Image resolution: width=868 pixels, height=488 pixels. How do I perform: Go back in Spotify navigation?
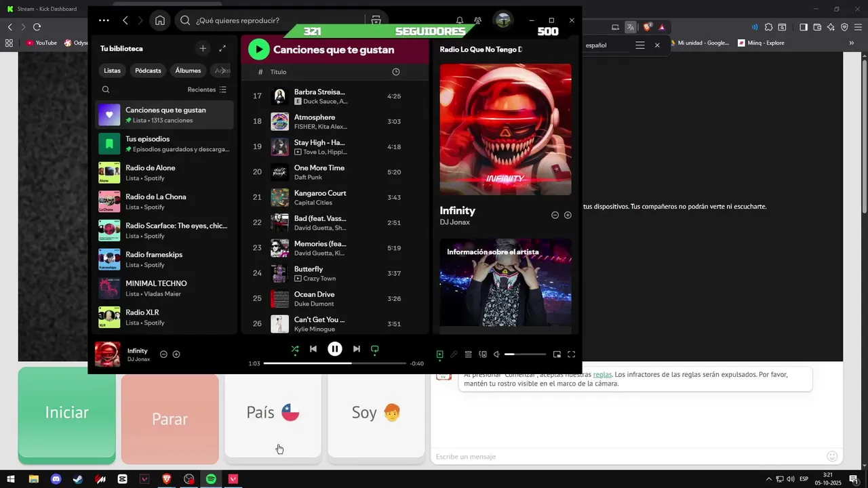click(x=125, y=20)
